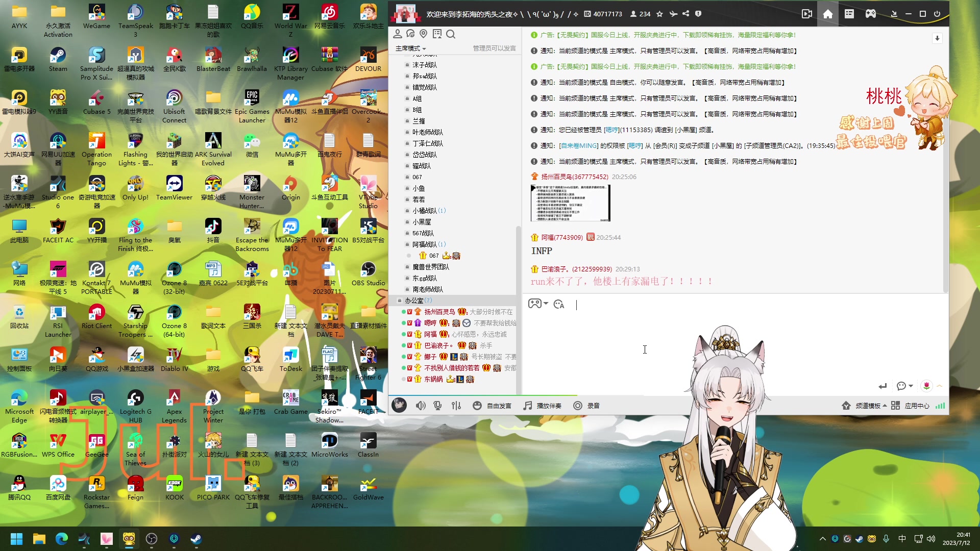Click 播放伴奏 to play accompaniment
The width and height of the screenshot is (980, 551).
543,406
